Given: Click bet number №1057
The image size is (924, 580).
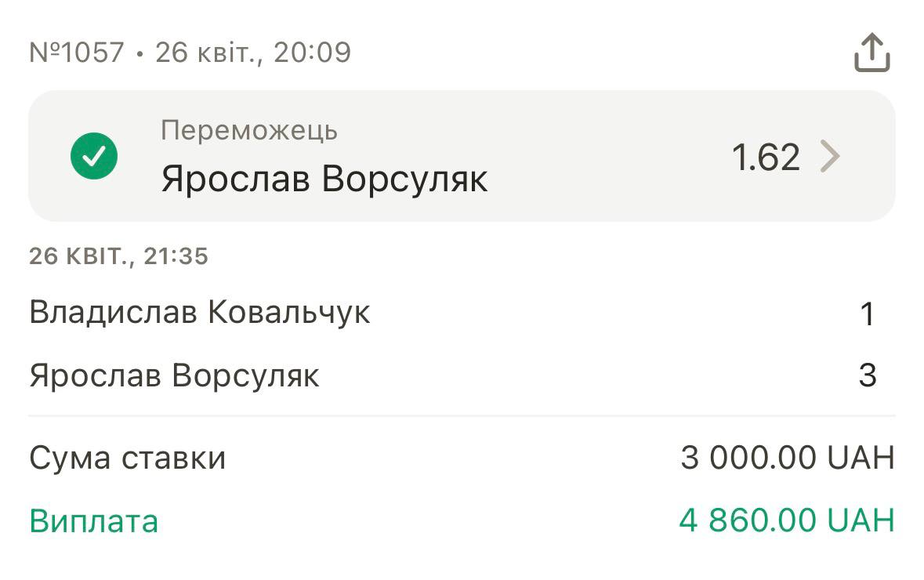Looking at the screenshot, I should point(77,53).
